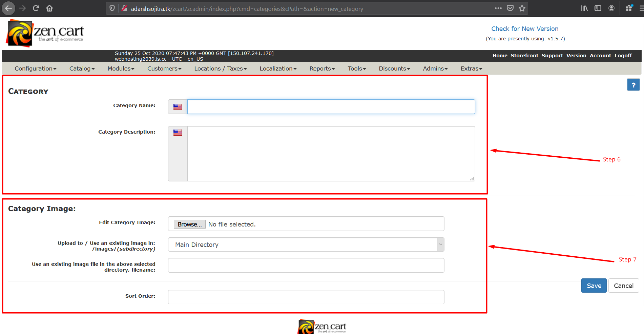Open the Support link in header
Screen dimensions: 644x334
coord(552,56)
